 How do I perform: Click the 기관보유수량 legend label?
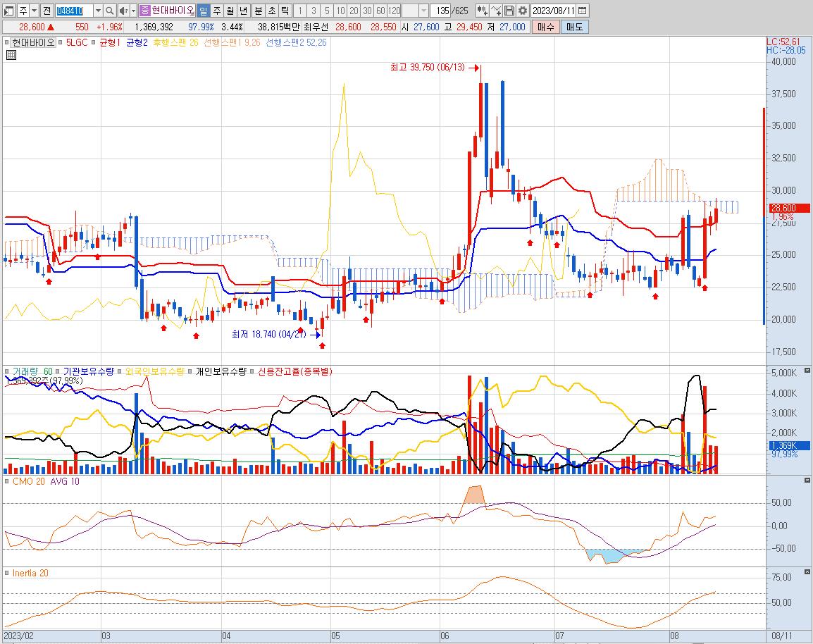[x=88, y=371]
